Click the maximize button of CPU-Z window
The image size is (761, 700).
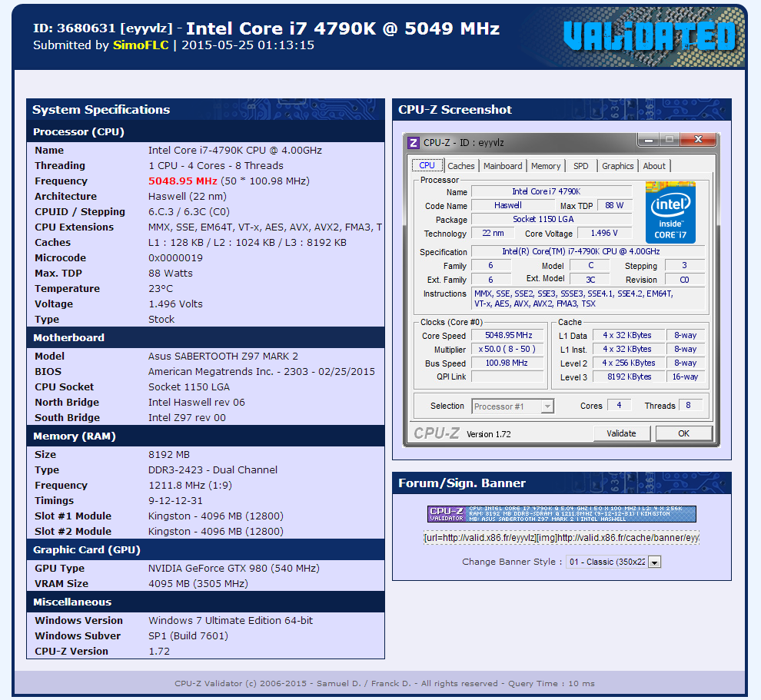(x=670, y=140)
